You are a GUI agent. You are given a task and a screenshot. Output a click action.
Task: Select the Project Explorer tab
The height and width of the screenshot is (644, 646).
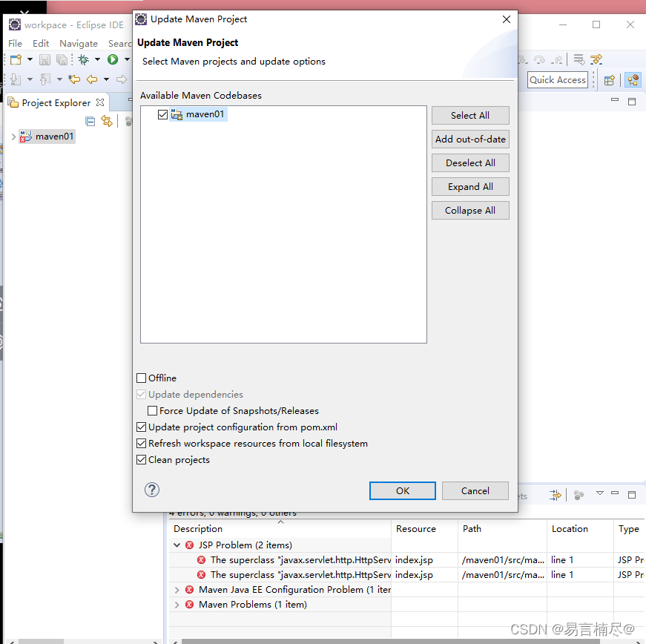[56, 102]
